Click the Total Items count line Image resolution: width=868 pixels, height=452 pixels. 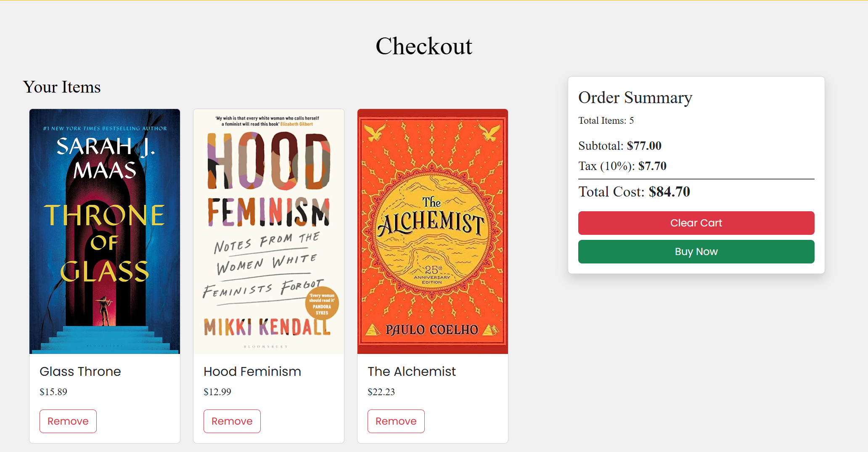(x=606, y=121)
